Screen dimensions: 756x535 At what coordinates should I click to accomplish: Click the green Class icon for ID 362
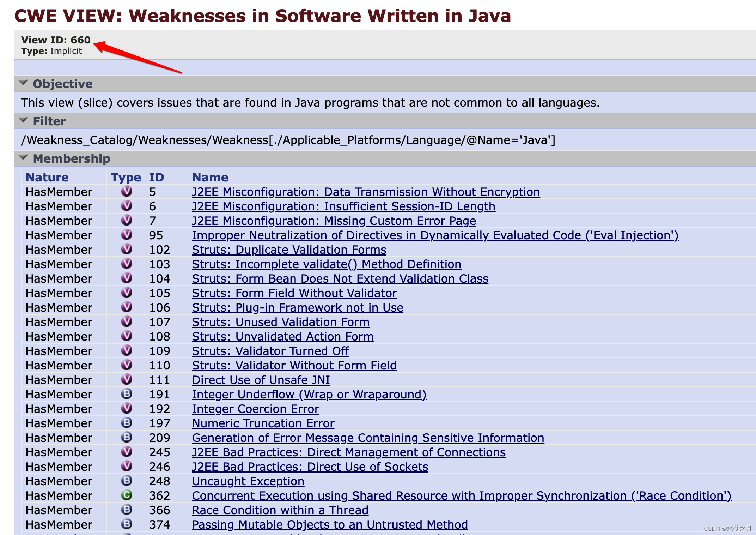[x=126, y=495]
